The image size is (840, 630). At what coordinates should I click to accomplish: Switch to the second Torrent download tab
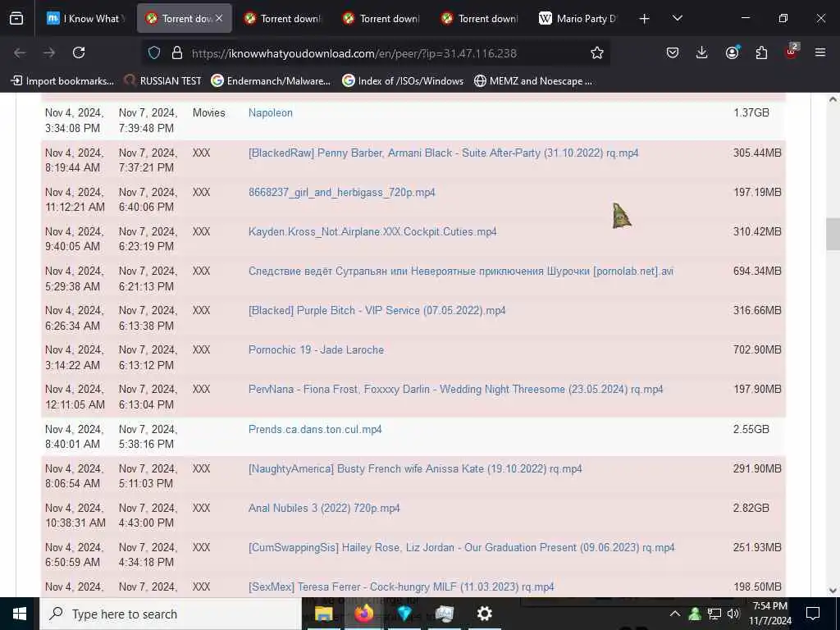pos(282,19)
